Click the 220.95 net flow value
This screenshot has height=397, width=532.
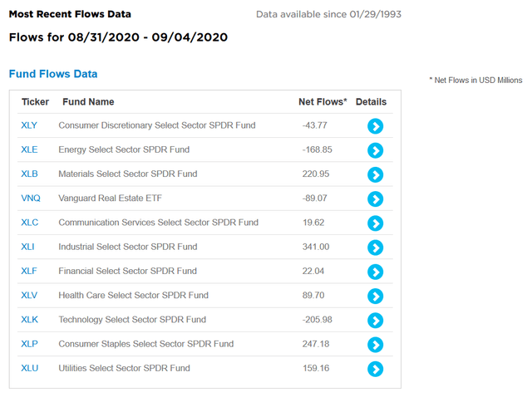316,174
